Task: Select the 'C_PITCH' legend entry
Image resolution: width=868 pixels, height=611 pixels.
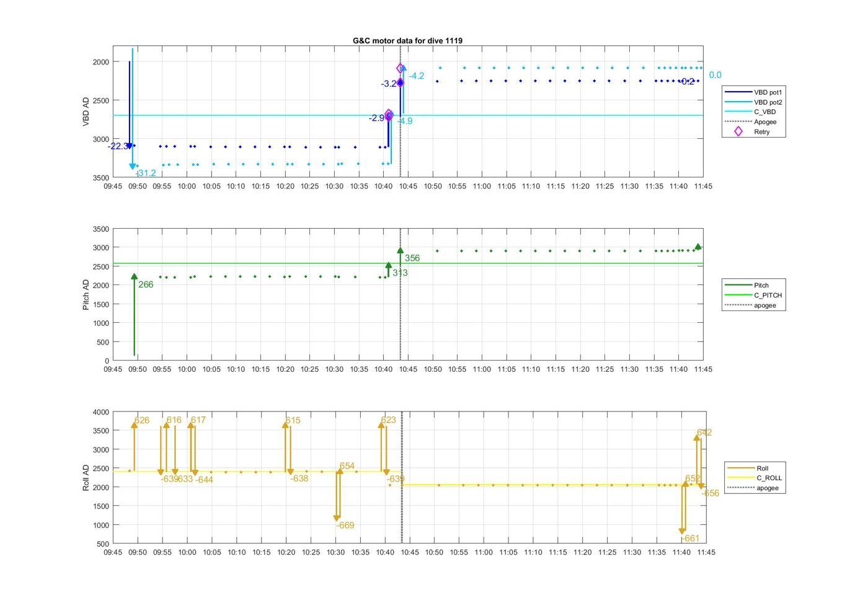Action: coord(753,296)
